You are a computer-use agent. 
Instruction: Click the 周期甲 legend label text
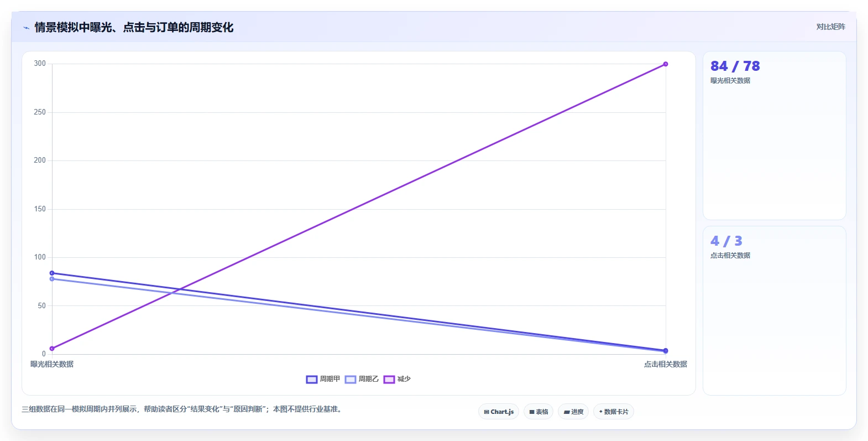click(330, 379)
